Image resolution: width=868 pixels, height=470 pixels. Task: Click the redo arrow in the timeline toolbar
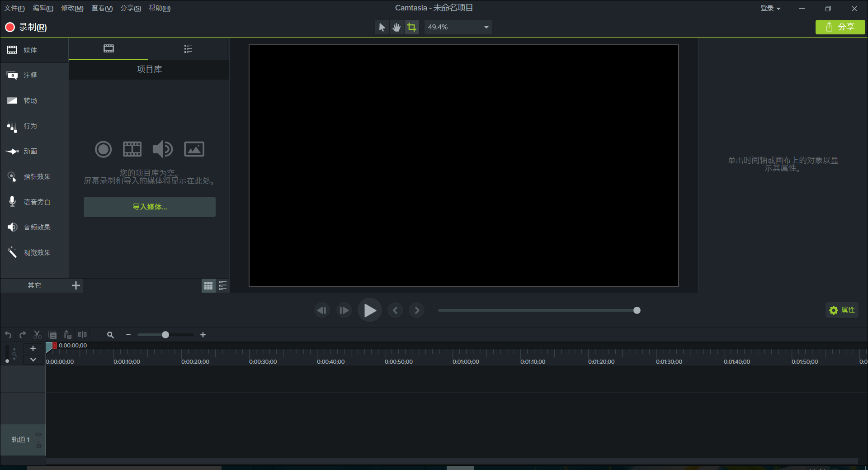(x=23, y=335)
